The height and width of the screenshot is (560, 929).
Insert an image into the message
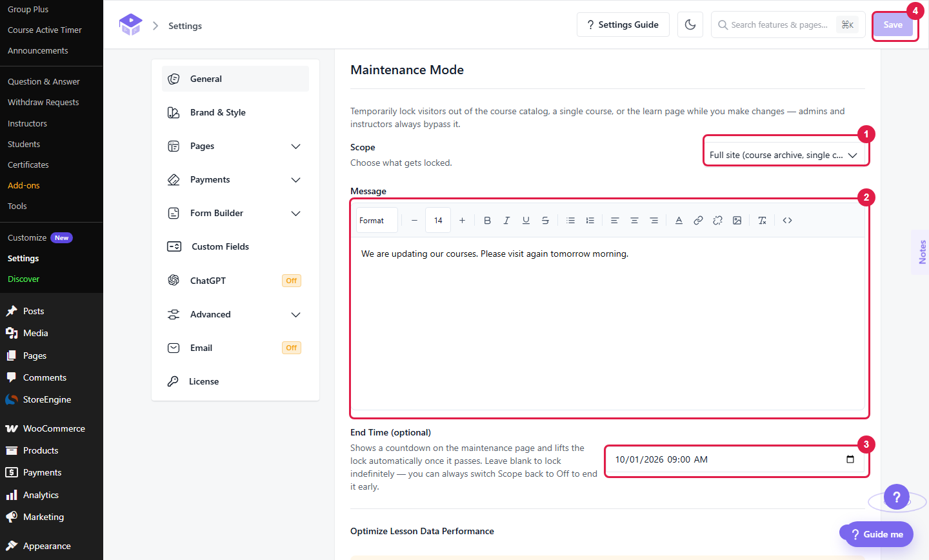[x=737, y=221]
